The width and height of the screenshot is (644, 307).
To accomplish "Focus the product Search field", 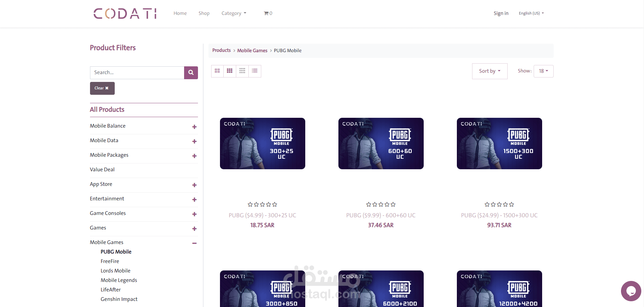I will 137,72.
